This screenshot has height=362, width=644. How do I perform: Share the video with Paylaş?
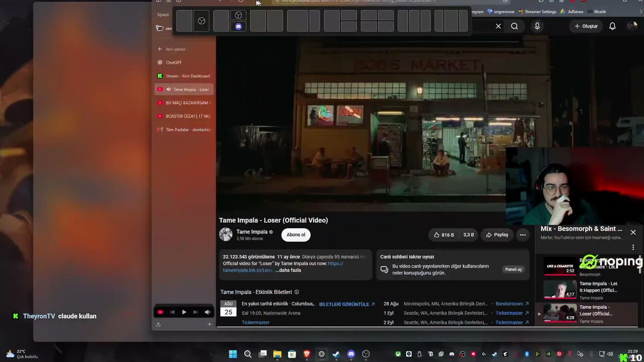497,235
